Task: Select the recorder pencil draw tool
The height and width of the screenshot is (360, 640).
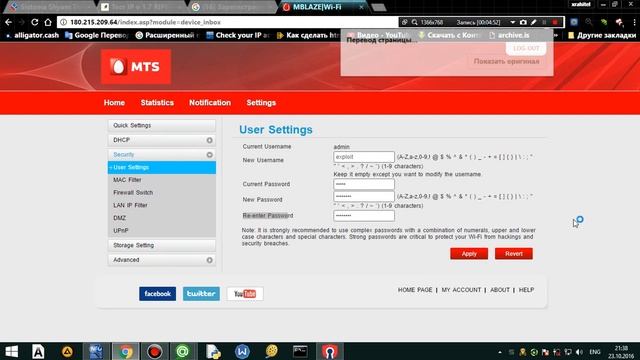Action: pyautogui.click(x=533, y=22)
